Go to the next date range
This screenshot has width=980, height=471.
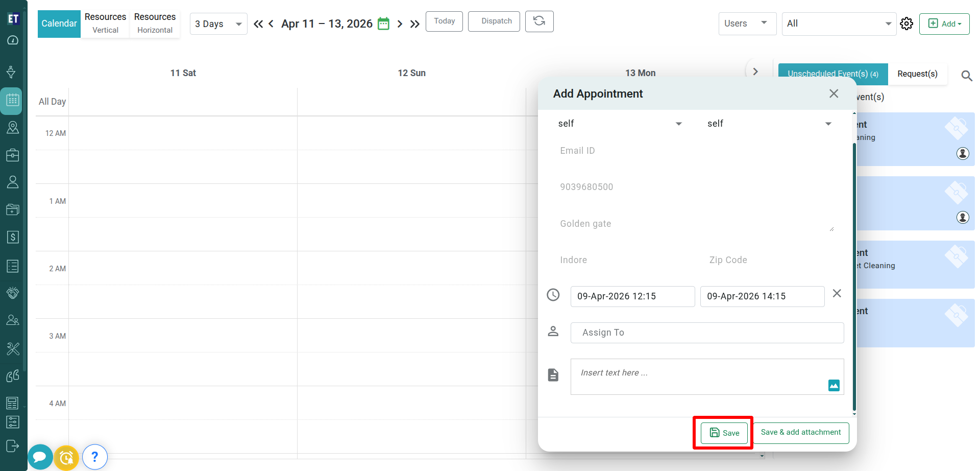pyautogui.click(x=400, y=24)
